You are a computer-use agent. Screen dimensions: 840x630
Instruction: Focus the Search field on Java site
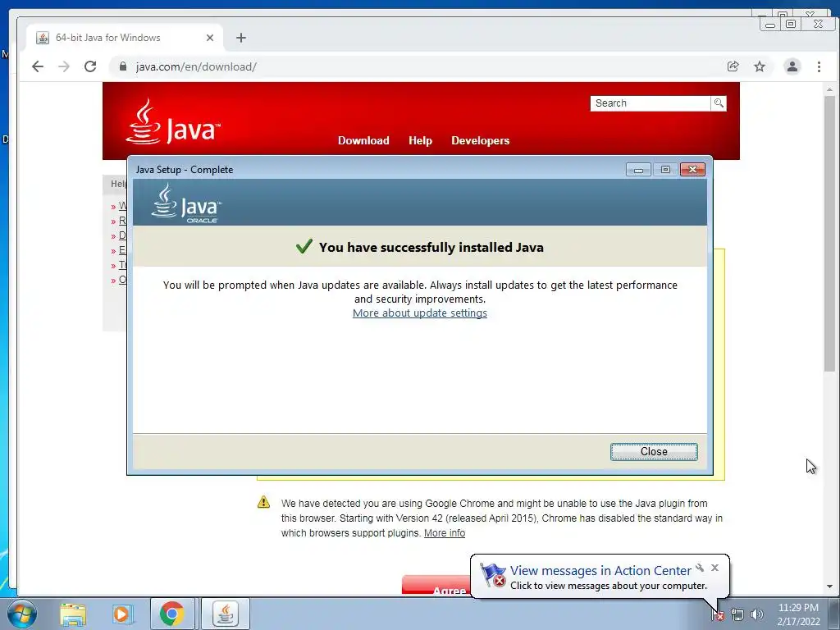click(651, 103)
